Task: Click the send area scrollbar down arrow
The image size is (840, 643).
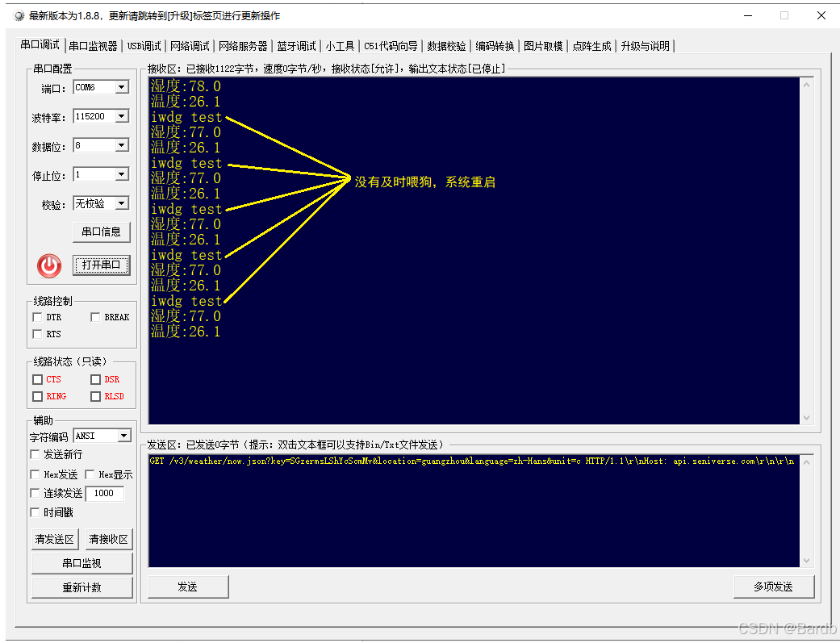Action: pyautogui.click(x=806, y=561)
